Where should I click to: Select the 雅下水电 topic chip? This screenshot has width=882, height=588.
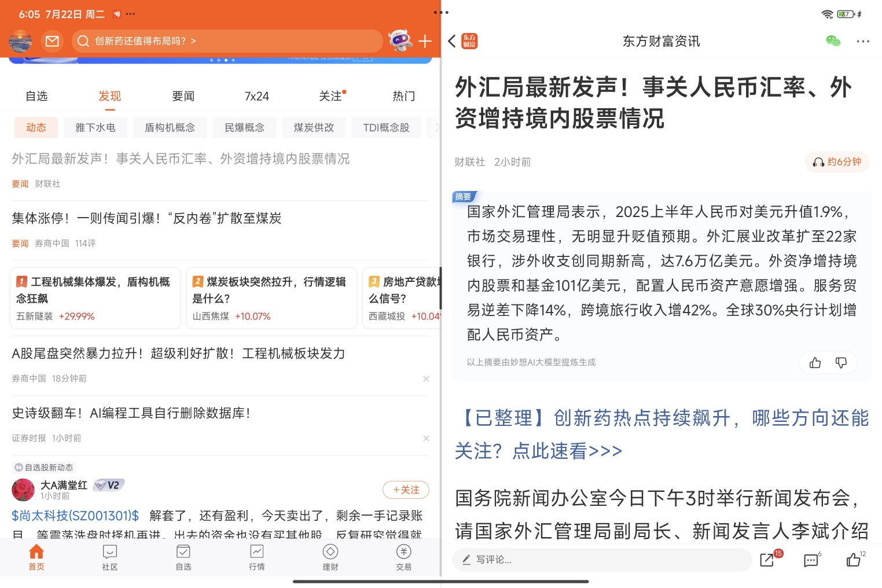pos(95,127)
